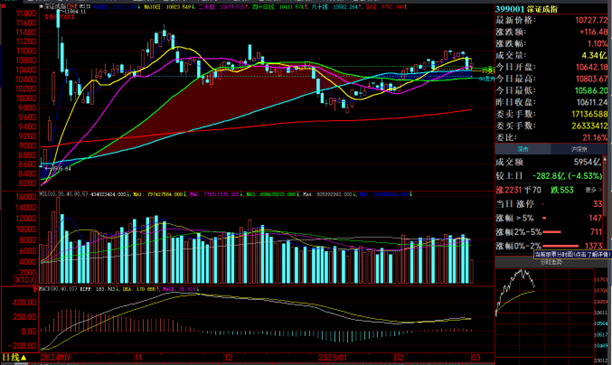Click the question mark icon beside MACD
Screen dimensions: 612x365
click(35, 289)
